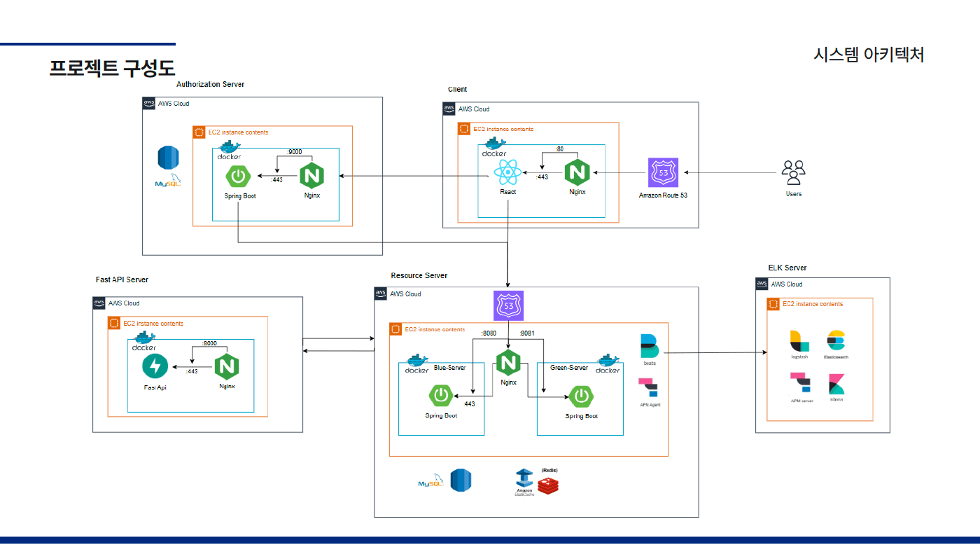Click the red Redis icon
The height and width of the screenshot is (552, 980).
pyautogui.click(x=548, y=485)
